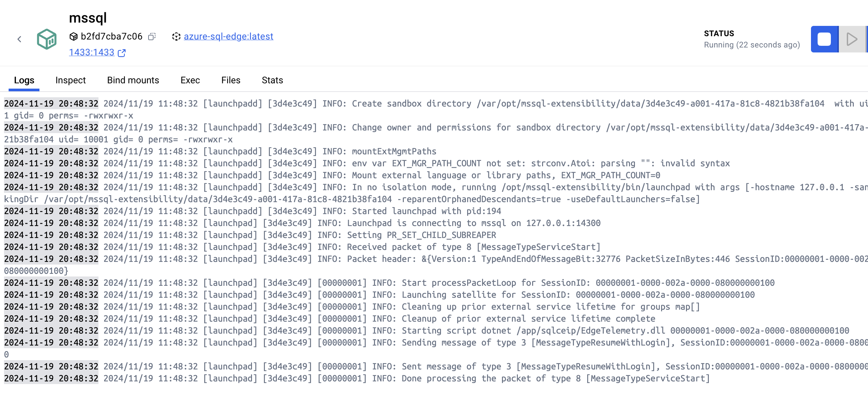The height and width of the screenshot is (393, 868).
Task: Open the azure-sql-edge:latest image link
Action: click(228, 37)
